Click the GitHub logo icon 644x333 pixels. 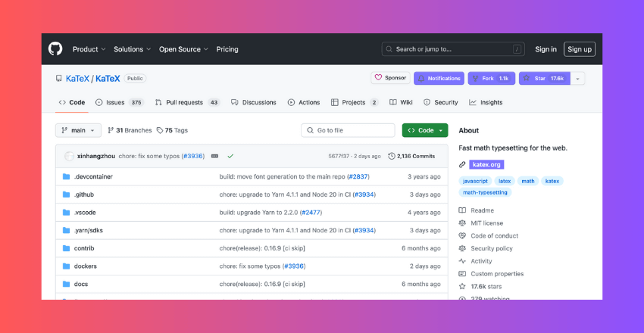click(55, 49)
